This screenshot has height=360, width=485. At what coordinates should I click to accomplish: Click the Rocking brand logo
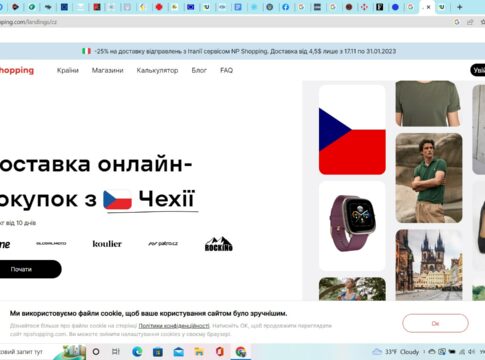coord(219,244)
